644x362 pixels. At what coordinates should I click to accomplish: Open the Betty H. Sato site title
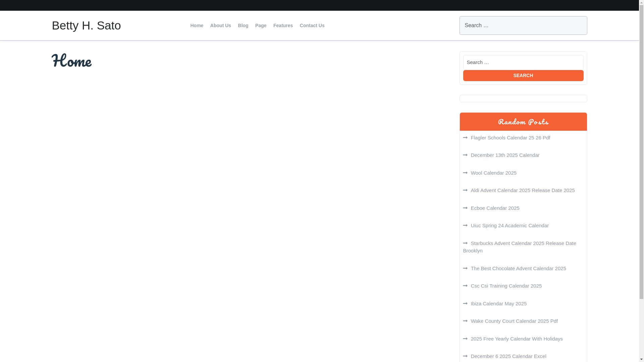(x=86, y=25)
